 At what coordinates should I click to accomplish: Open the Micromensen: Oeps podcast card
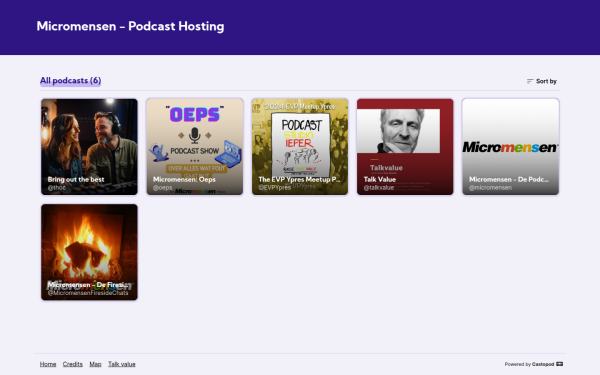(195, 147)
